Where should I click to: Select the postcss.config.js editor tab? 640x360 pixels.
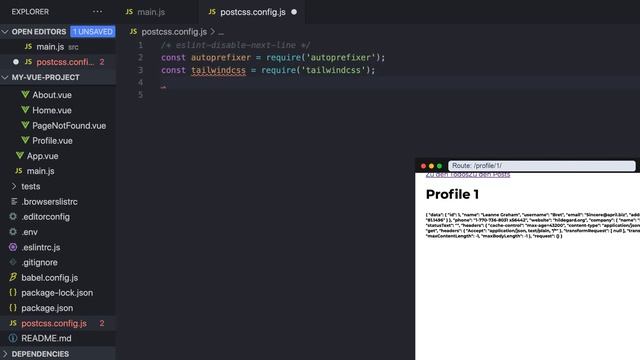pyautogui.click(x=252, y=12)
